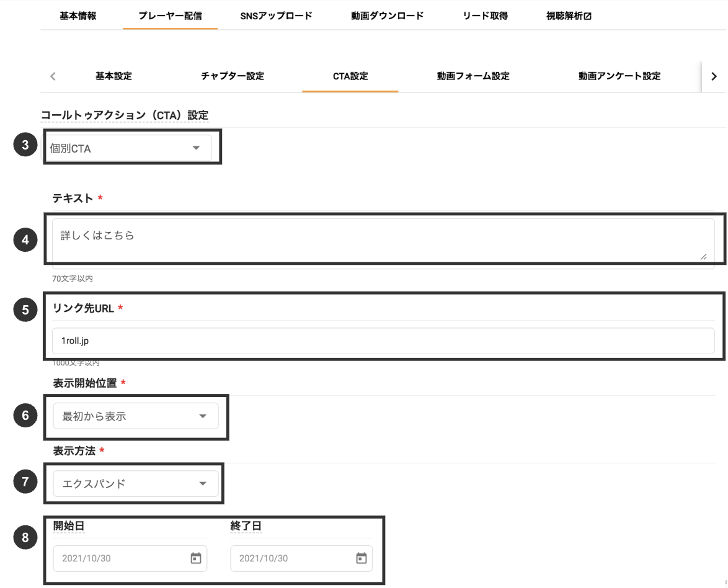Image resolution: width=728 pixels, height=588 pixels.
Task: Select the 動画フォーム設定 tab
Action: coord(473,76)
